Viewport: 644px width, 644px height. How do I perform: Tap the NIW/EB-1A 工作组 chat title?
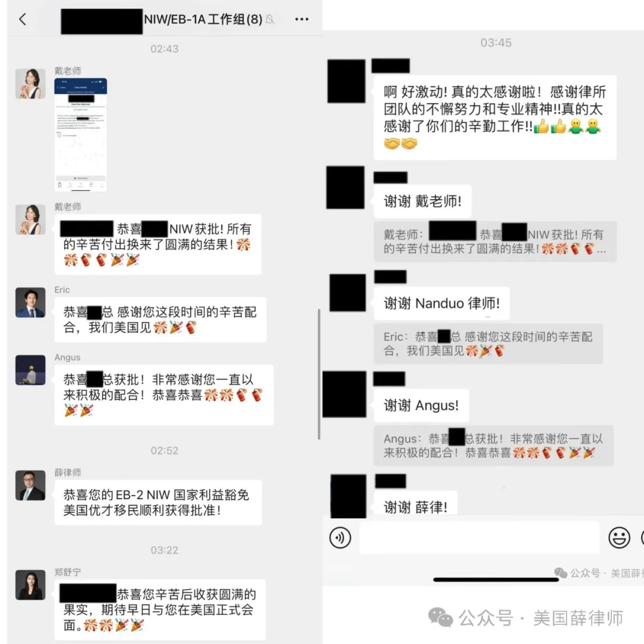coord(203,19)
